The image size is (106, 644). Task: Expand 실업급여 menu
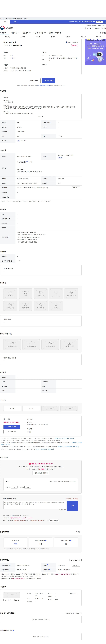pos(26,33)
